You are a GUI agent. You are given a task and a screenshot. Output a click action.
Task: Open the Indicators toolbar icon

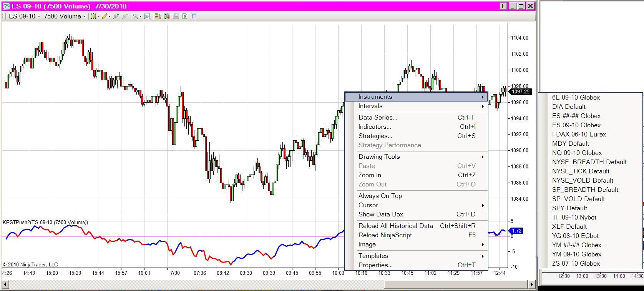[x=176, y=16]
